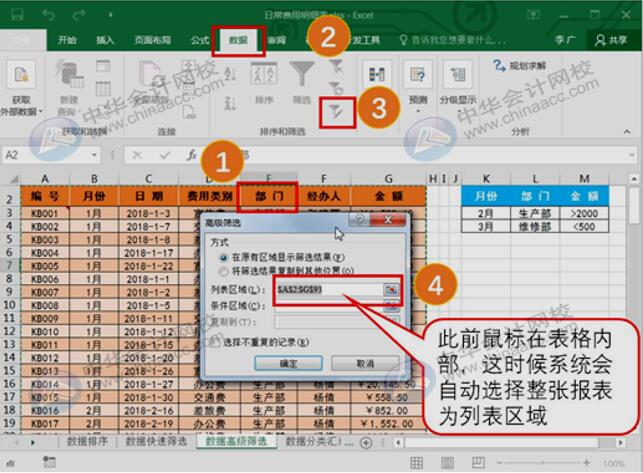Add a new sheet with the plus icon
The width and height of the screenshot is (643, 473).
(366, 443)
